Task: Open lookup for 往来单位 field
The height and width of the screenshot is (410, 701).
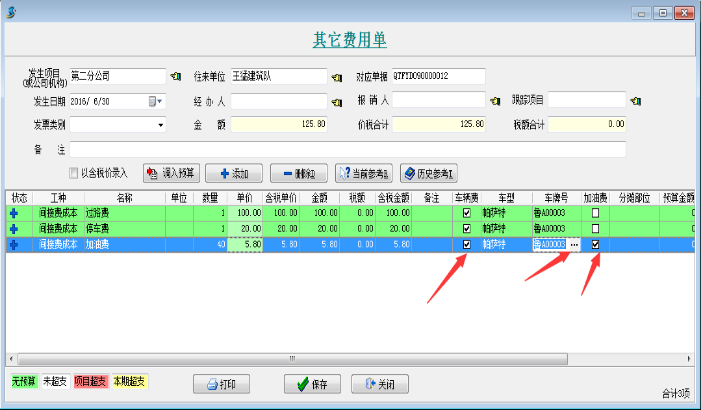Action: tap(336, 76)
